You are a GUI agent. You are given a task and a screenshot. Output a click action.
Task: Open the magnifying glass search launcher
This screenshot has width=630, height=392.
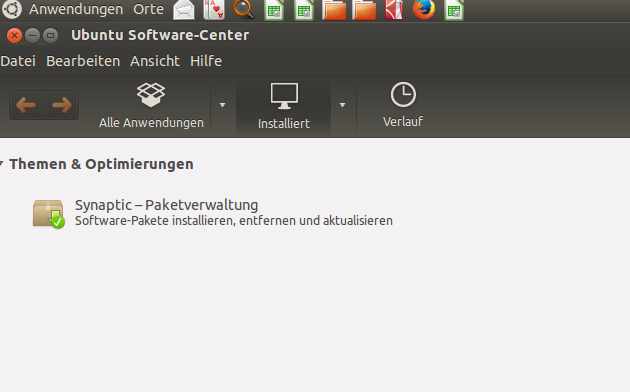pyautogui.click(x=243, y=10)
